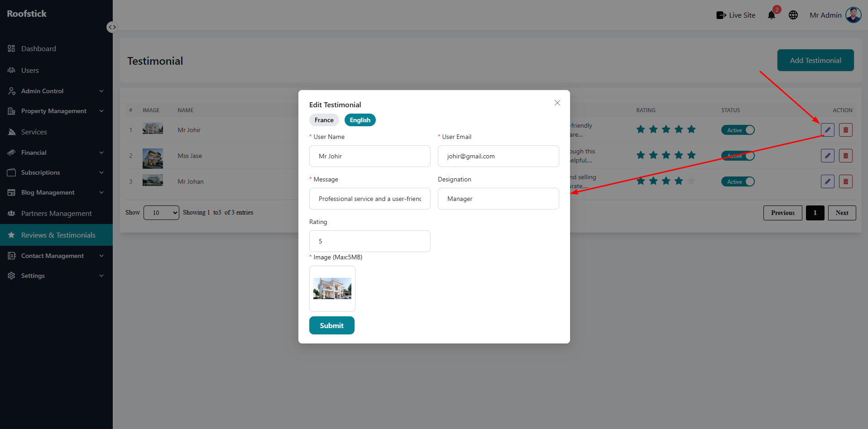Switch to the France language tab
The image size is (868, 429).
pos(324,120)
